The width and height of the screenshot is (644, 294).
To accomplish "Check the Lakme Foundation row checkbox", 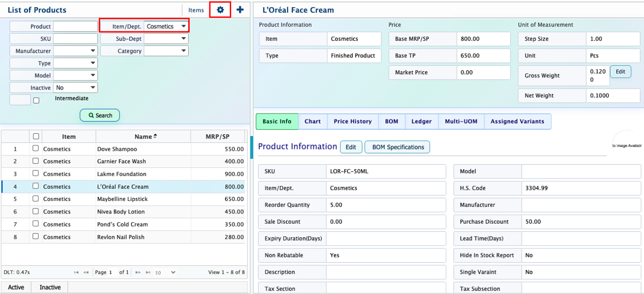I will 36,174.
